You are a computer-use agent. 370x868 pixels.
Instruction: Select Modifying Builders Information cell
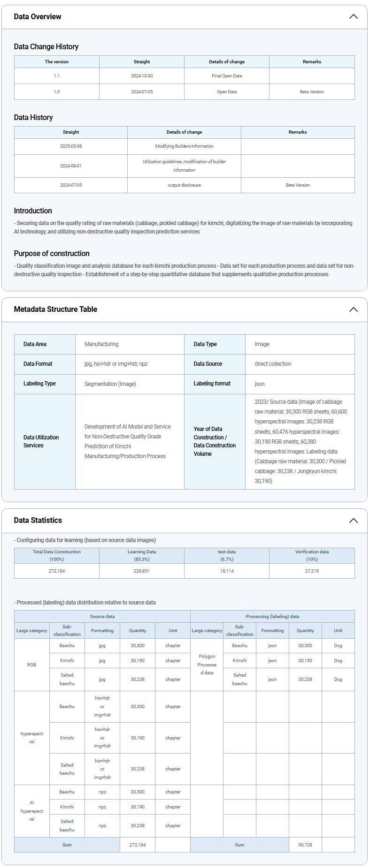(x=184, y=146)
